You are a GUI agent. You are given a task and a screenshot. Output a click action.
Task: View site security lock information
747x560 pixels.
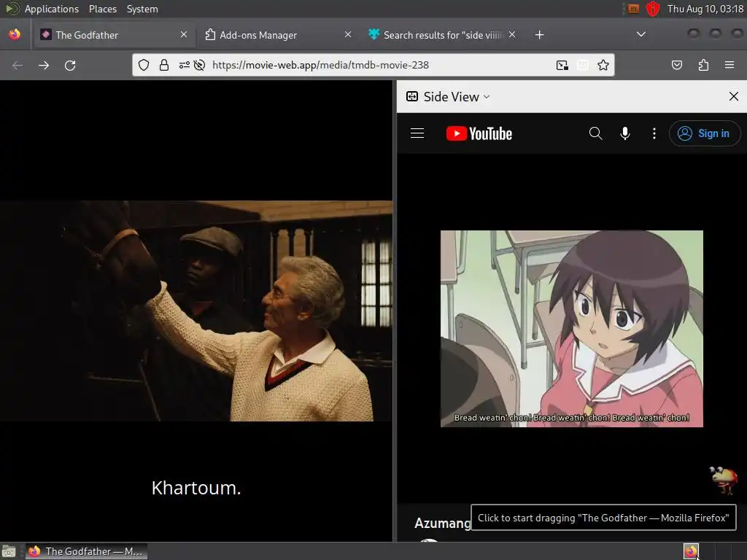click(x=164, y=65)
